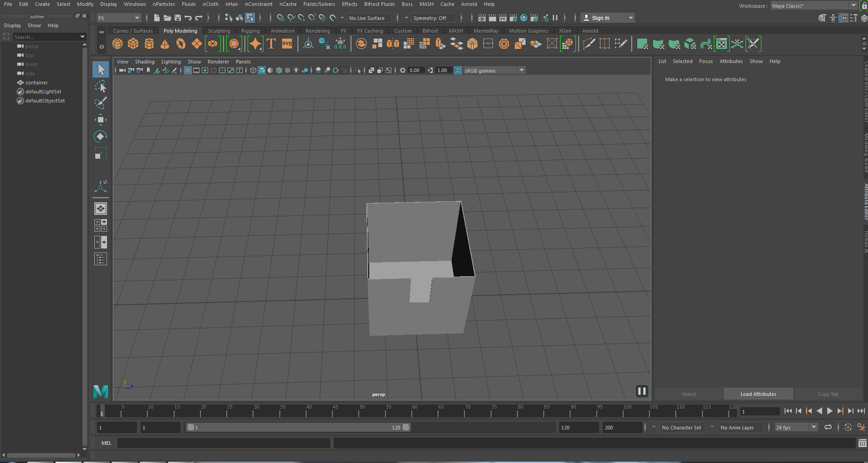The image size is (868, 463).
Task: Select the Scale tool in toolbox
Action: (100, 153)
